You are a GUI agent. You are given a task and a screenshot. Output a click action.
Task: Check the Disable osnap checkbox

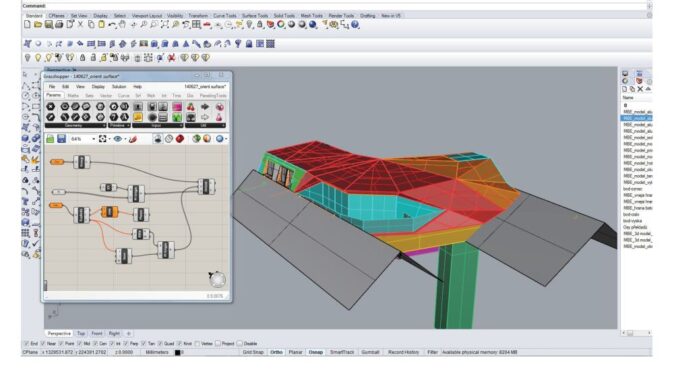pyautogui.click(x=240, y=343)
